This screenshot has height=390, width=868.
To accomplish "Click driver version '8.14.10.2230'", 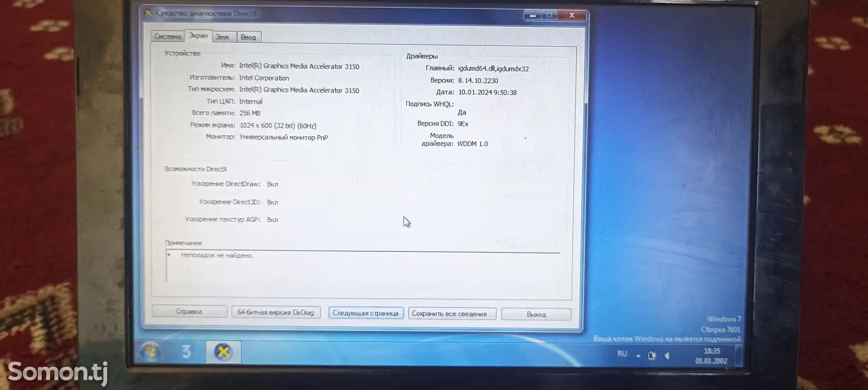I will pos(478,81).
